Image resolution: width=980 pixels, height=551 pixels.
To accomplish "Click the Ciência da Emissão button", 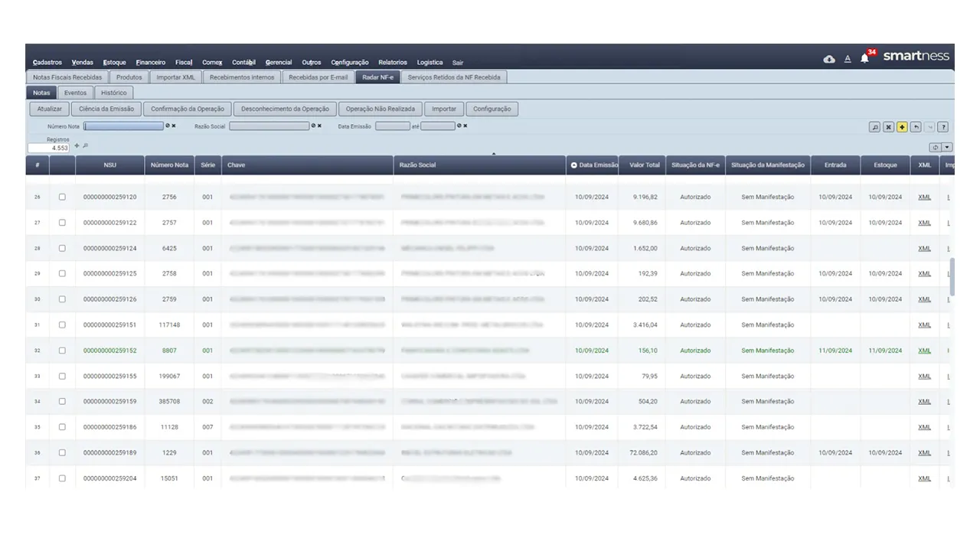I will pos(106,109).
